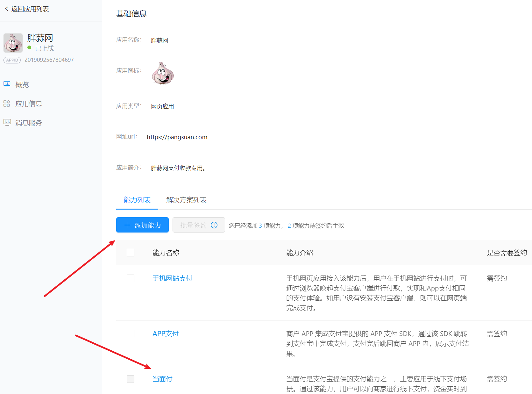Check the APP支付 row checkbox
Screen dimensions: 532x394
(x=131, y=333)
